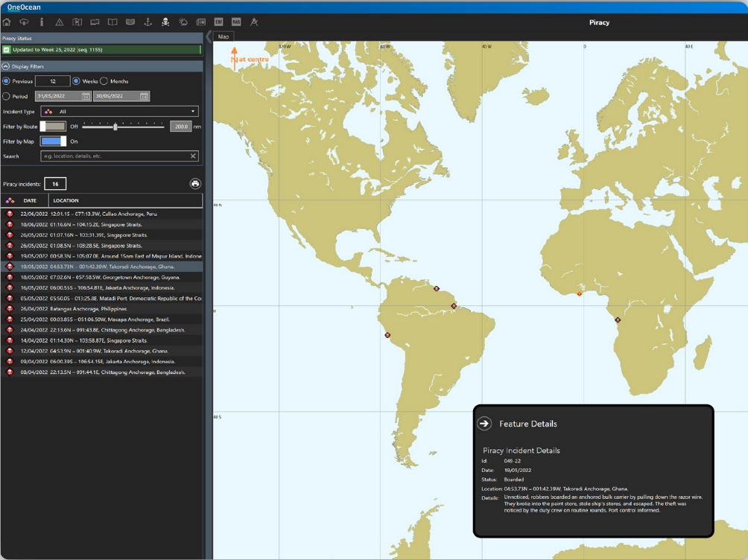Click the divider compass tool icon
The width and height of the screenshot is (748, 560).
(x=254, y=22)
